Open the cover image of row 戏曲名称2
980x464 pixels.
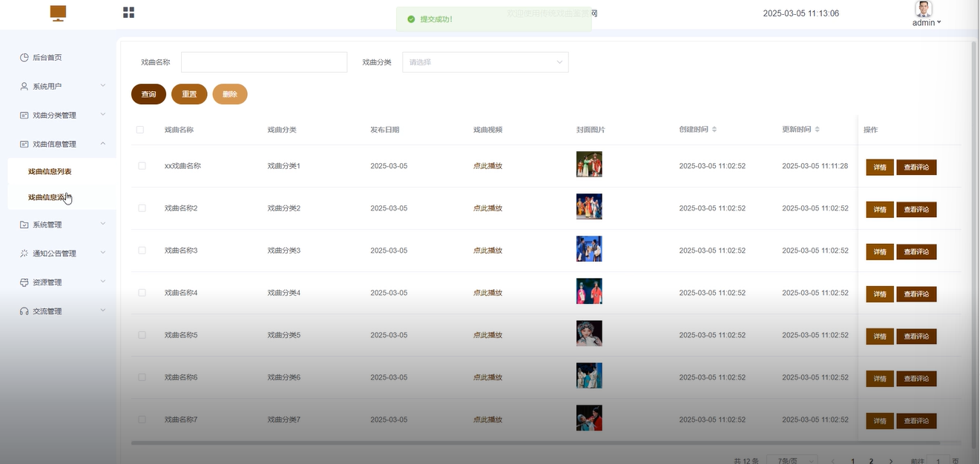point(589,207)
